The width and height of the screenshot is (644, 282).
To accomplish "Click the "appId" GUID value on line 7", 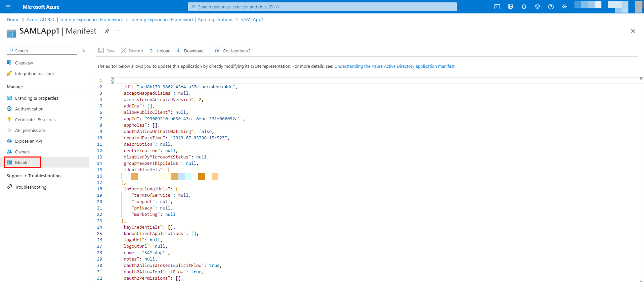I will point(194,119).
